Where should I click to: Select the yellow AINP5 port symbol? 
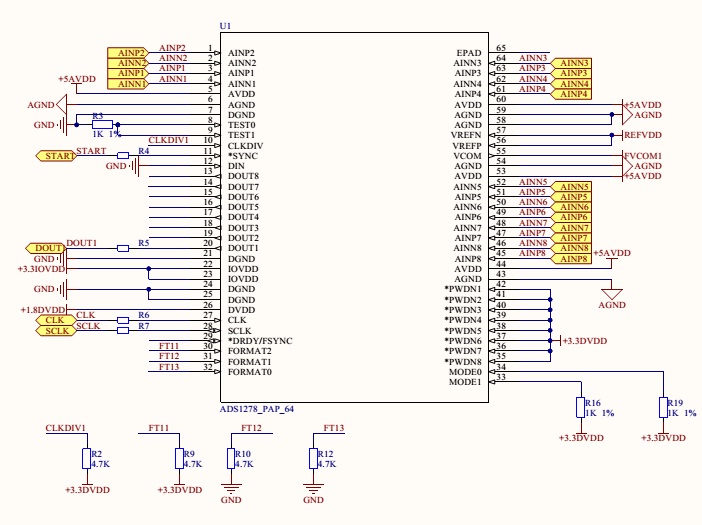[x=571, y=197]
